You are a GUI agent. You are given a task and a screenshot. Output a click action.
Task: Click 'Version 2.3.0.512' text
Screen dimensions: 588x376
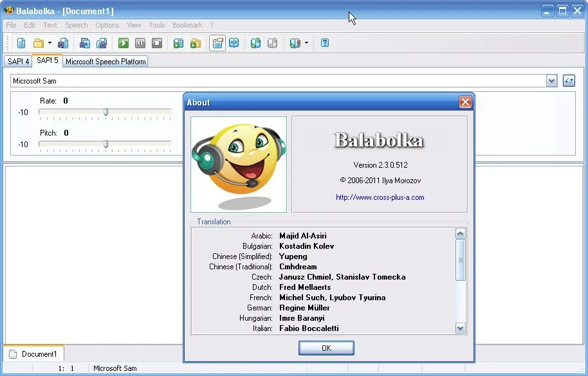[x=380, y=165]
